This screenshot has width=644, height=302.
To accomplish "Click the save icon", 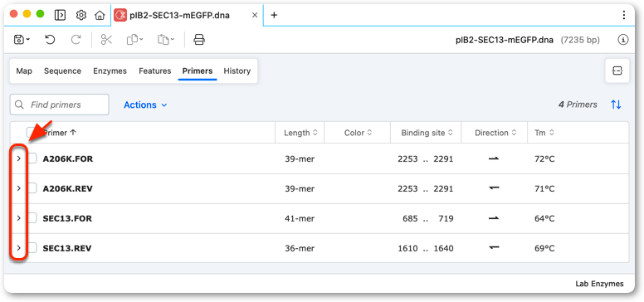I will tap(19, 40).
